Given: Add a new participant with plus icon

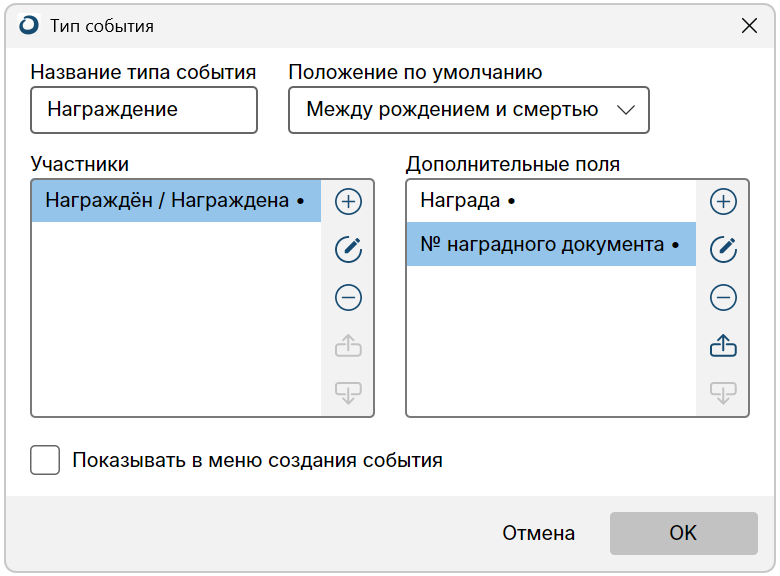Looking at the screenshot, I should click(348, 202).
